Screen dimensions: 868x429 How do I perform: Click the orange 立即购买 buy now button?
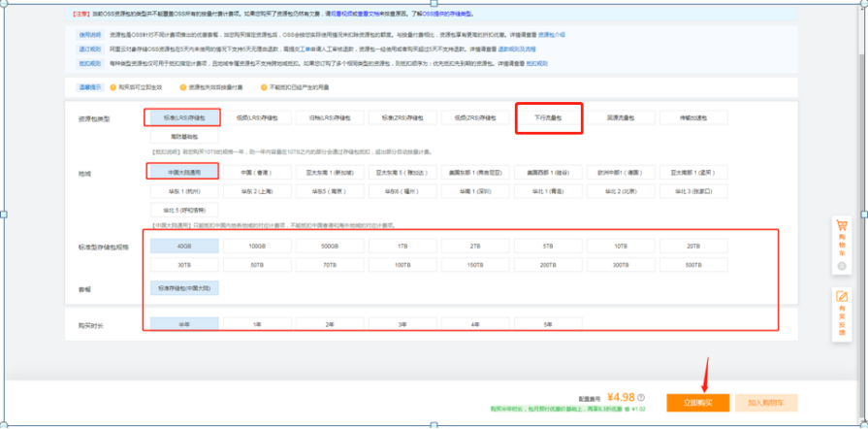coord(698,403)
